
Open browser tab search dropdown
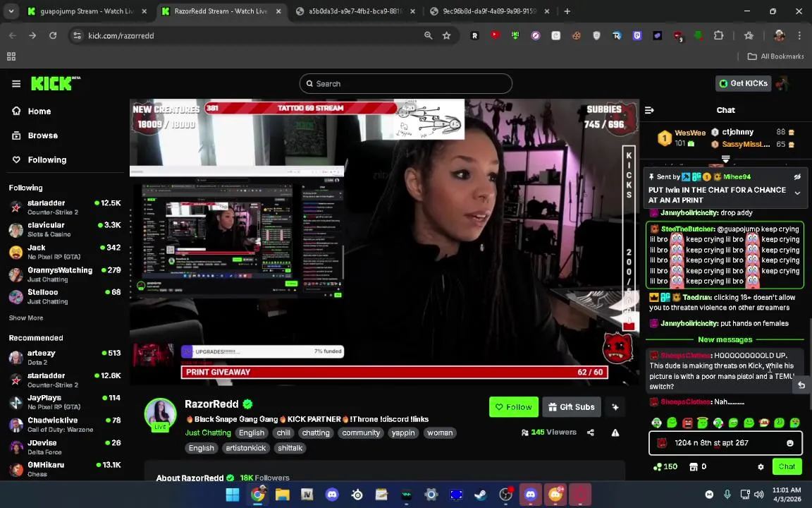tap(11, 11)
